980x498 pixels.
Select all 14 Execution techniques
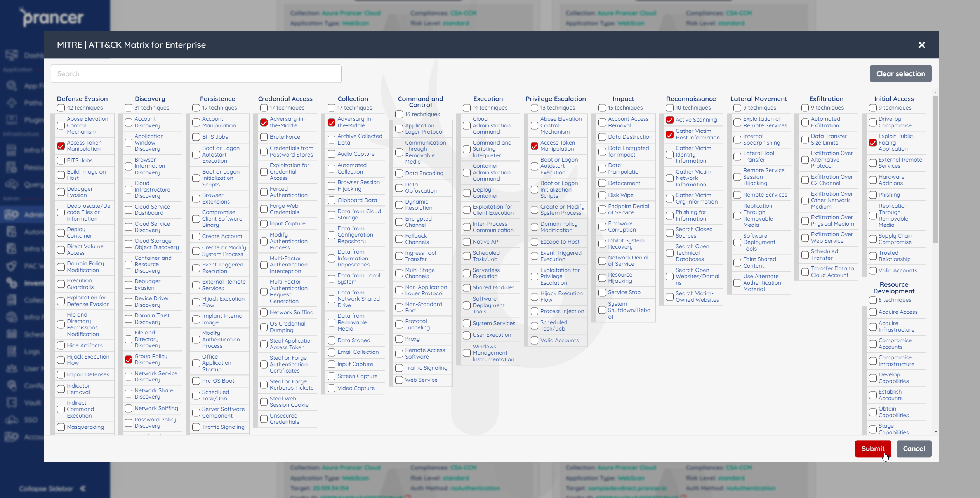(x=467, y=108)
